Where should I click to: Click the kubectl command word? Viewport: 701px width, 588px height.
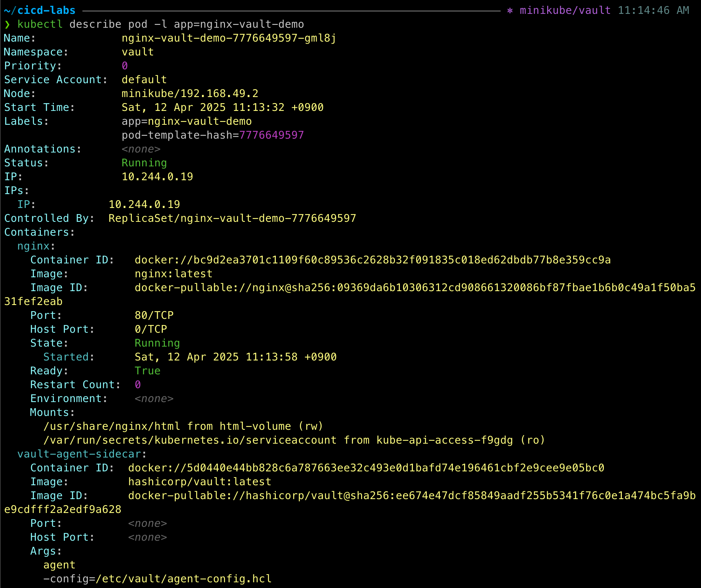point(40,24)
